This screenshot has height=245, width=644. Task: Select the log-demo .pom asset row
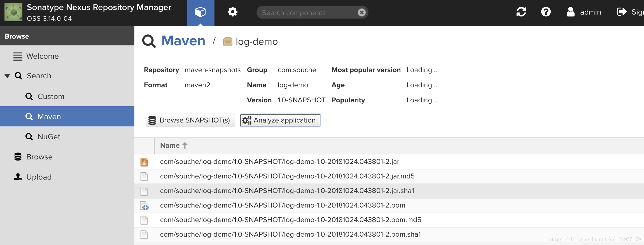pos(389,205)
